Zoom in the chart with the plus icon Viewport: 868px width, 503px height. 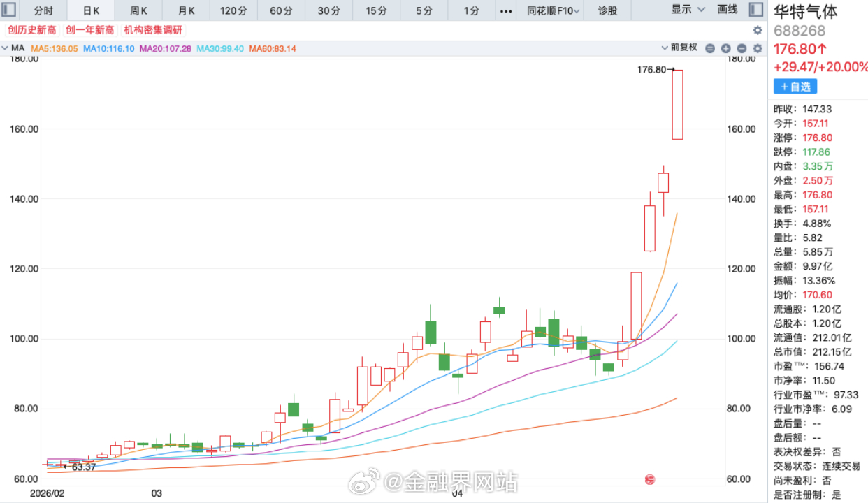click(725, 48)
